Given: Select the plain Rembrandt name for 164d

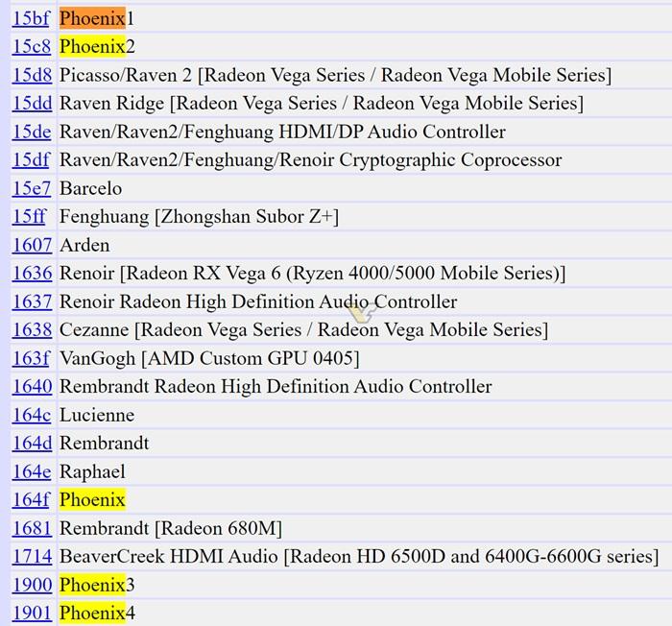Looking at the screenshot, I should 104,443.
